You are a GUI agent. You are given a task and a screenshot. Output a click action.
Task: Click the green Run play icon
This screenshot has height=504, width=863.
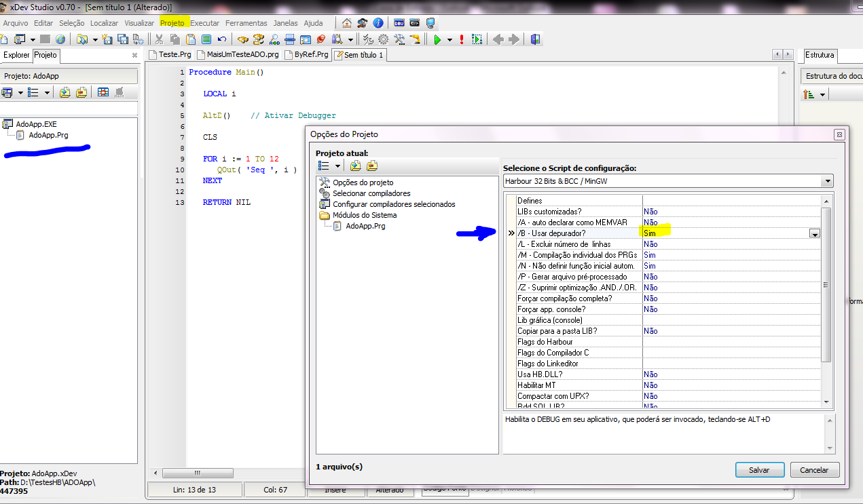point(437,39)
